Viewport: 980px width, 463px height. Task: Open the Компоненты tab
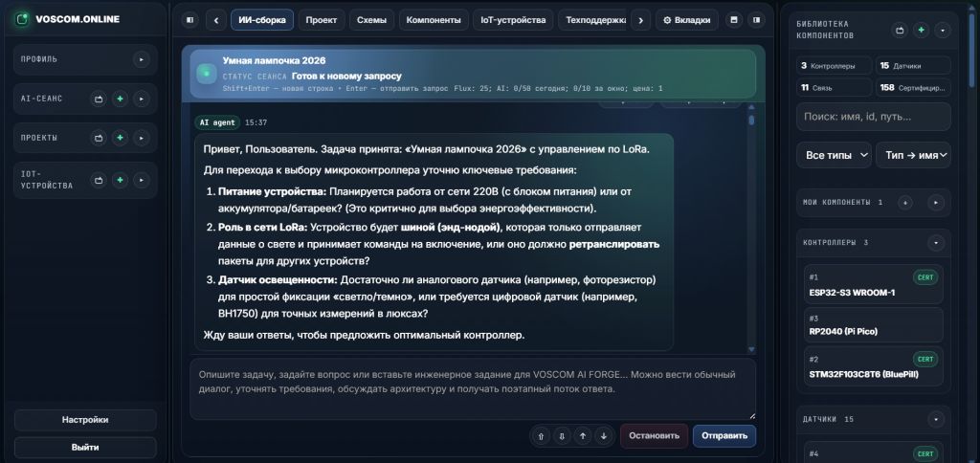tap(434, 20)
